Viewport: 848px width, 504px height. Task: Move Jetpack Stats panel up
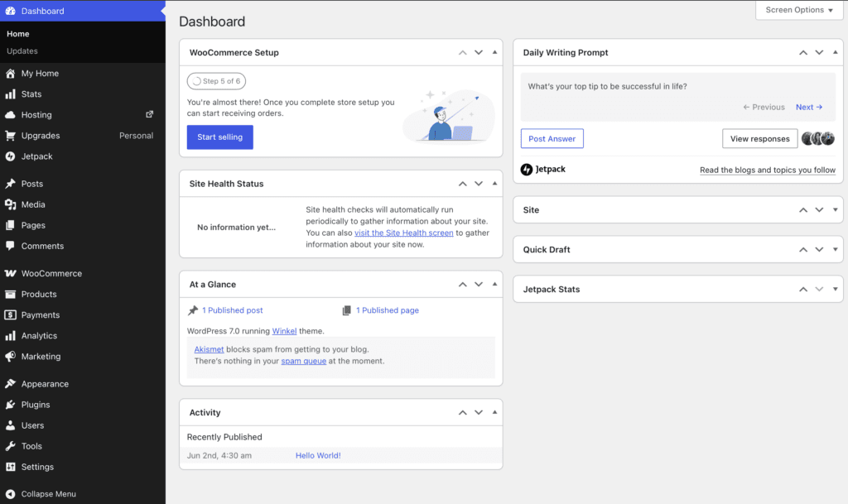pos(803,289)
